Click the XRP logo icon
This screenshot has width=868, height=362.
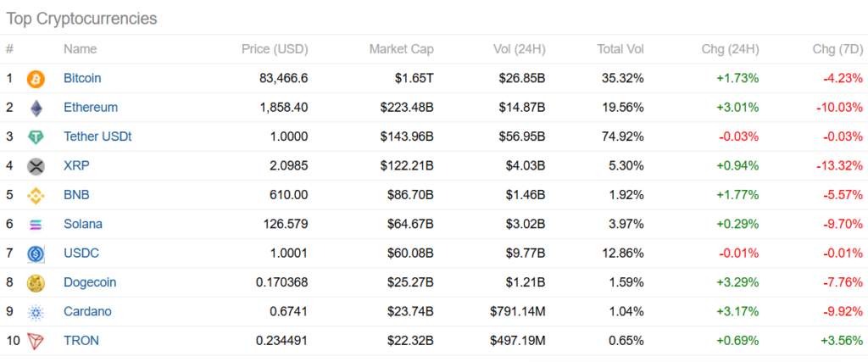(36, 166)
